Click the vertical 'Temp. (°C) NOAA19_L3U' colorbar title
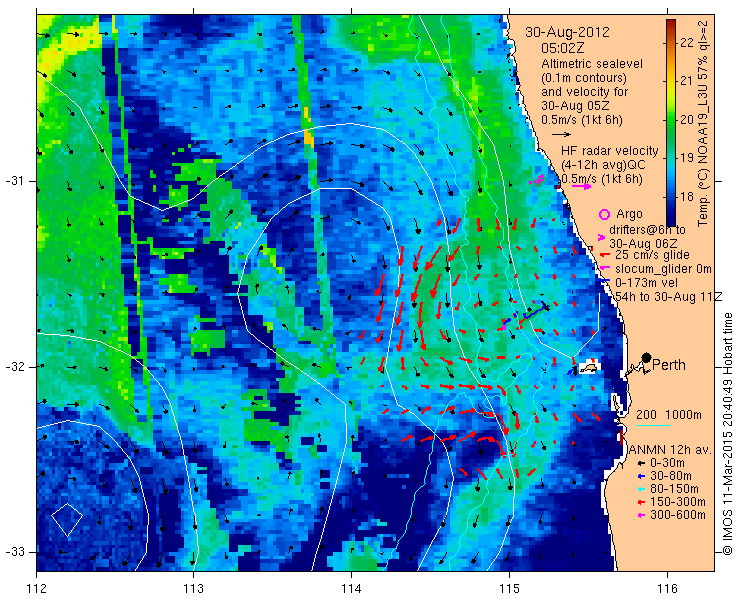The height and width of the screenshot is (600, 740). [x=703, y=123]
